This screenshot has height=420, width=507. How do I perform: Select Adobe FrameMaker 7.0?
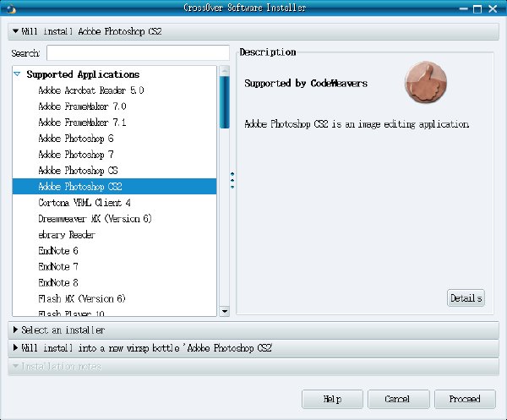pos(114,106)
